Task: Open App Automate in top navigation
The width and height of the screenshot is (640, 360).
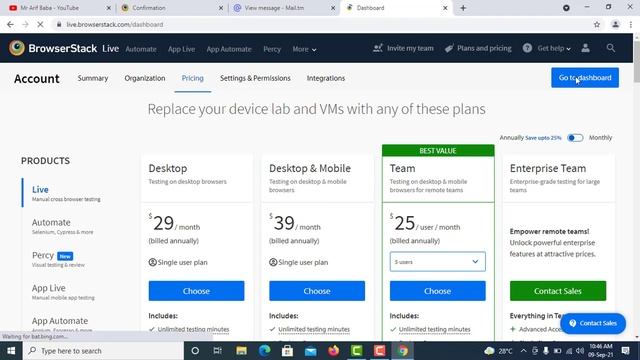Action: click(x=229, y=49)
